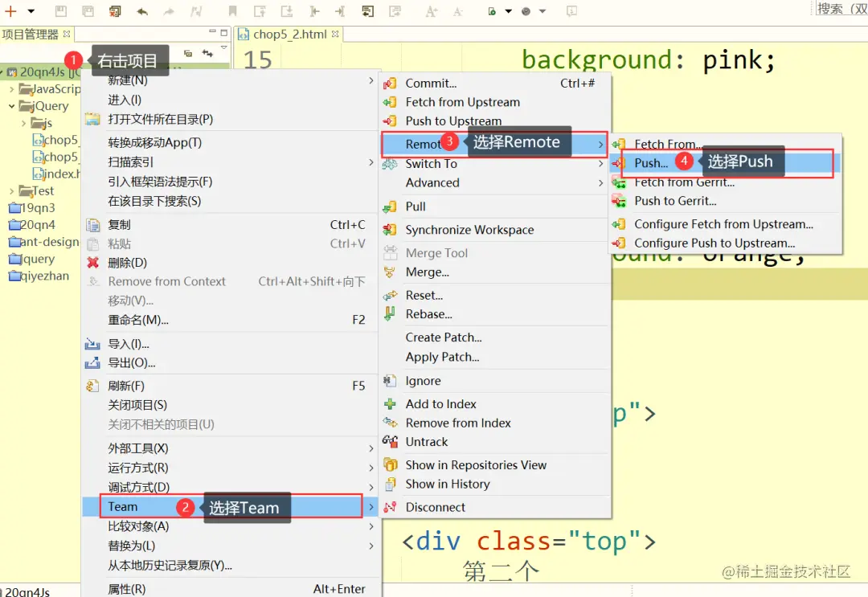Choose 属性(R) Alt+Enter item
868x597 pixels.
[230, 589]
